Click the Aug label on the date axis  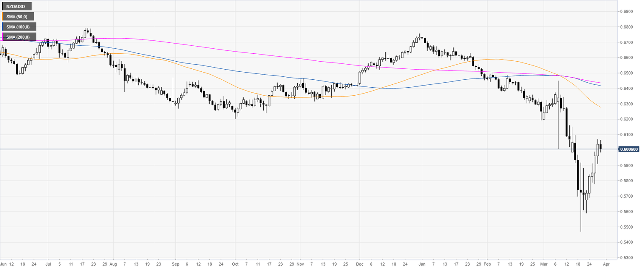click(112, 265)
